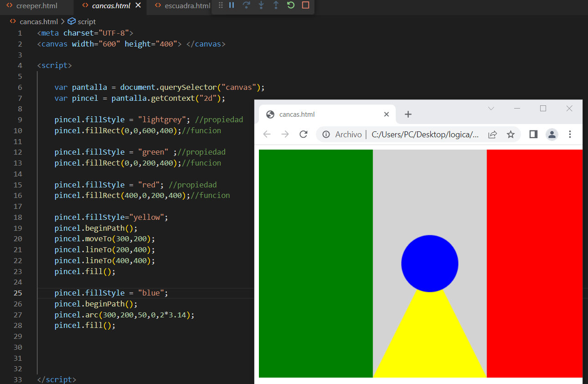Click the "yellow" string on line 18
This screenshot has height=384, width=588.
(x=147, y=217)
